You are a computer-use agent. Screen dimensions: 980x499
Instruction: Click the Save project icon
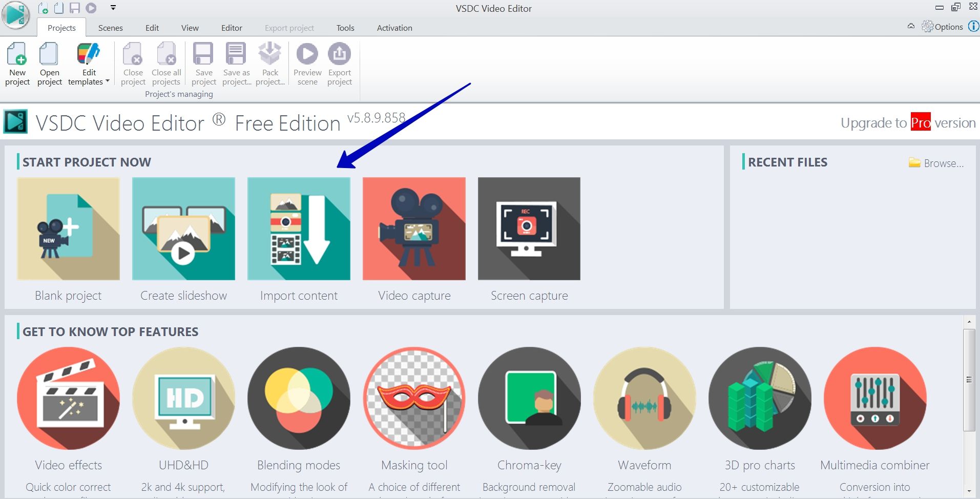(203, 54)
